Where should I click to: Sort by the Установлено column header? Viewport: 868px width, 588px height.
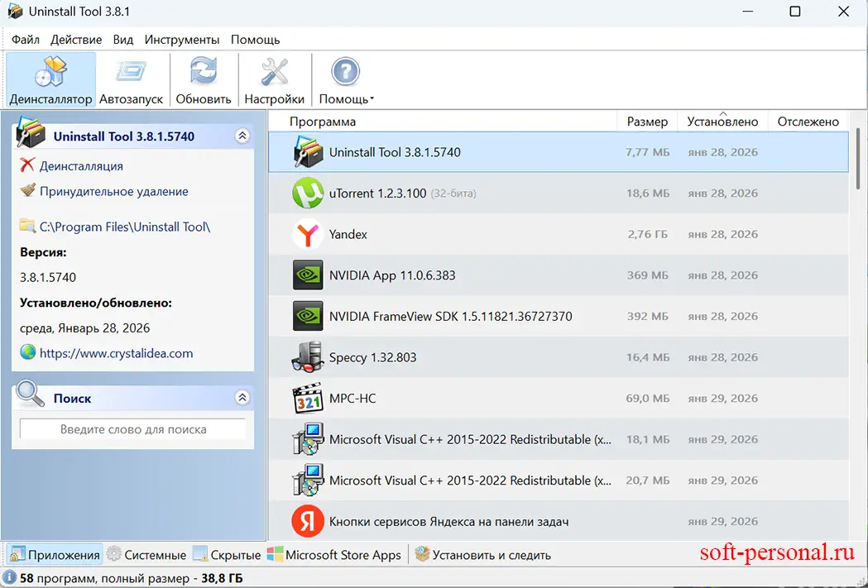point(722,122)
